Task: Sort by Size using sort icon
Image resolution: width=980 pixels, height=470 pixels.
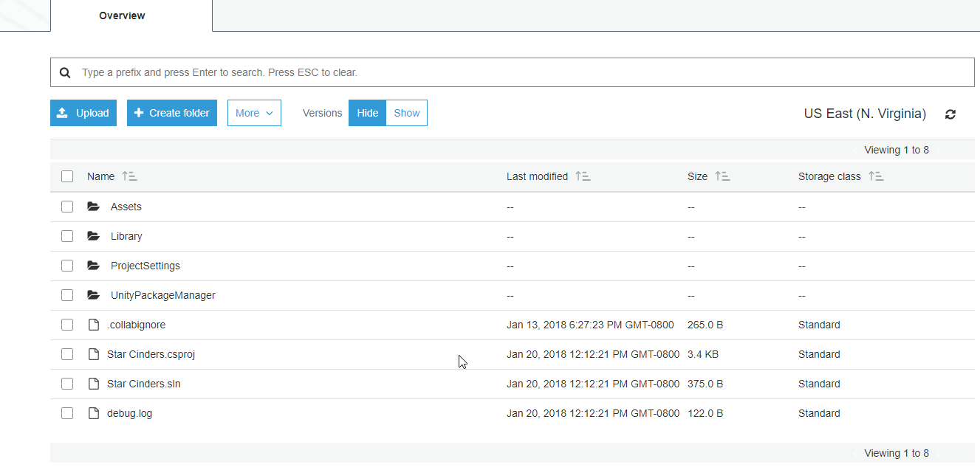Action: click(722, 176)
